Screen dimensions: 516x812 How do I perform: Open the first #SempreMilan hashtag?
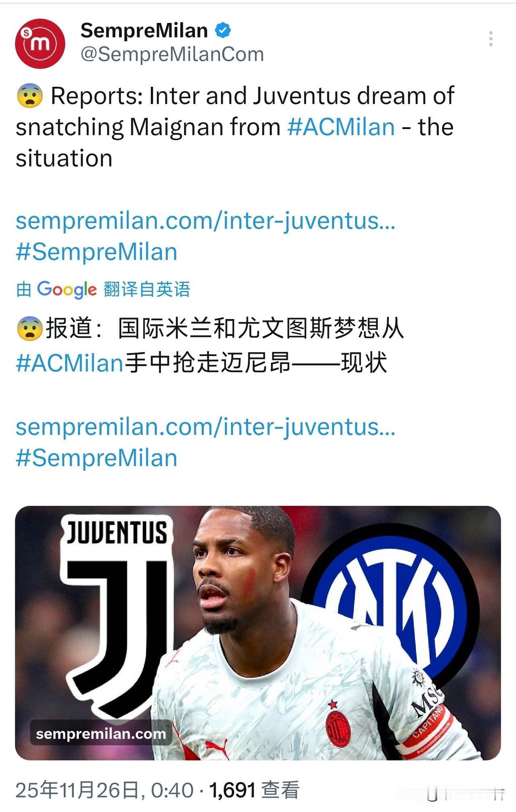tap(97, 252)
